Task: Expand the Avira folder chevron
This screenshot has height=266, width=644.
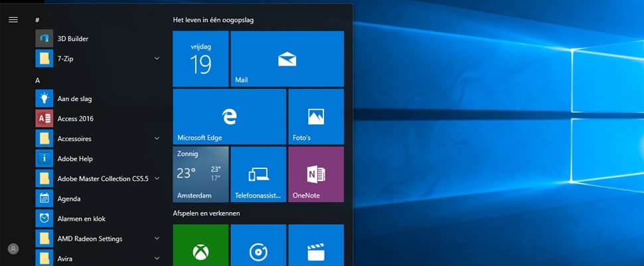Action: (x=157, y=259)
